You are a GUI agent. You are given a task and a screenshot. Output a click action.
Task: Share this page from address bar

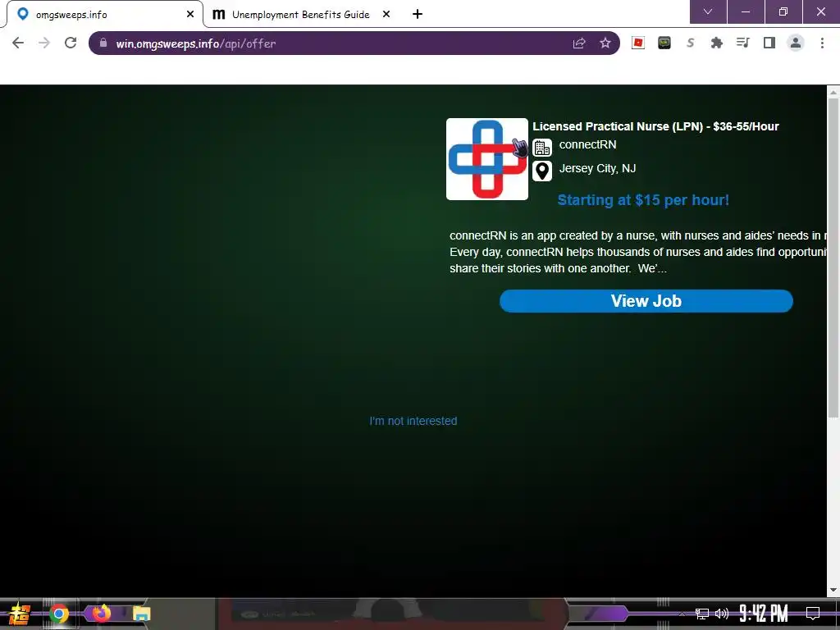[x=579, y=43]
